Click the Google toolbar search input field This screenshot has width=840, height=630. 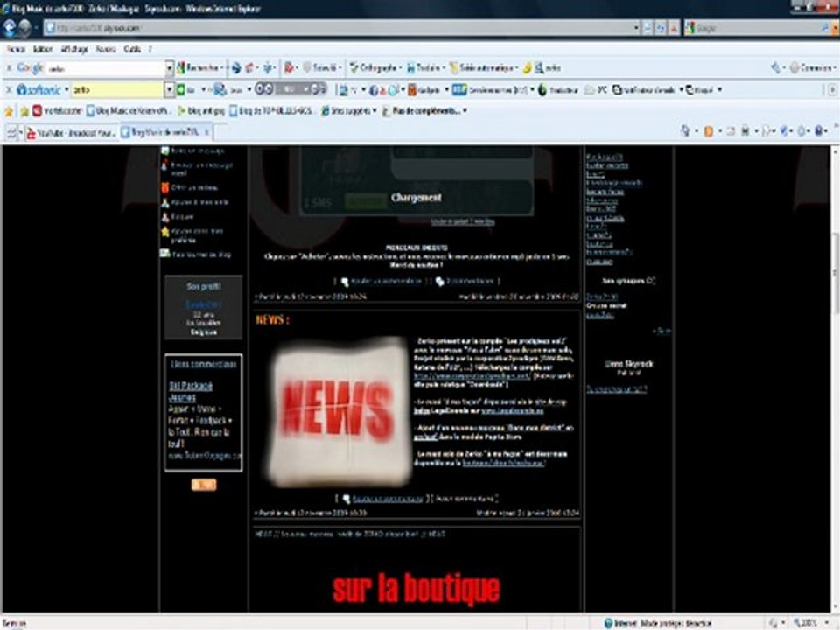click(106, 68)
